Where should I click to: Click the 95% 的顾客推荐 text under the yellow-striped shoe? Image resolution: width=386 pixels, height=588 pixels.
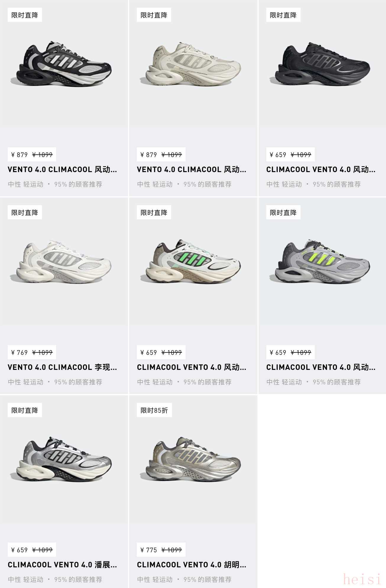(337, 382)
